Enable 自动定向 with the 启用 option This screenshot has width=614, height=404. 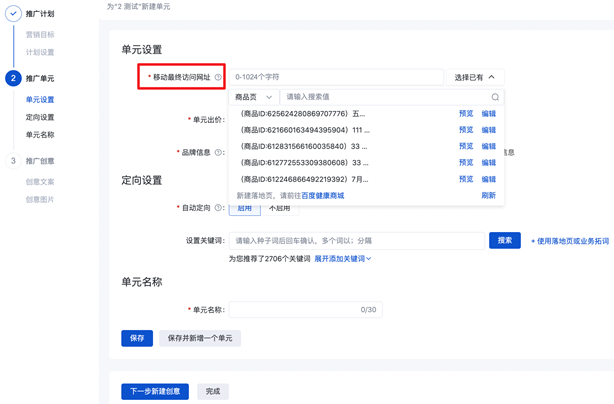click(x=245, y=208)
